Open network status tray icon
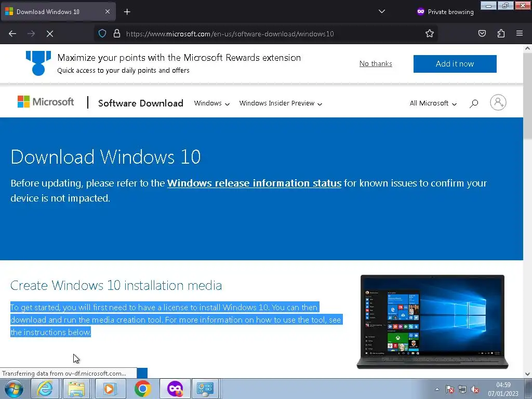The image size is (532, 399). (462, 389)
